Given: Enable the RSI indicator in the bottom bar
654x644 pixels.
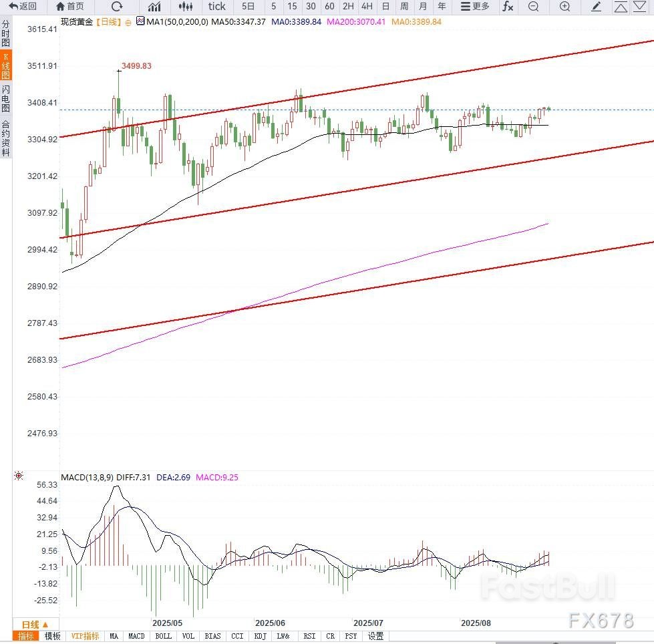Looking at the screenshot, I should [309, 636].
